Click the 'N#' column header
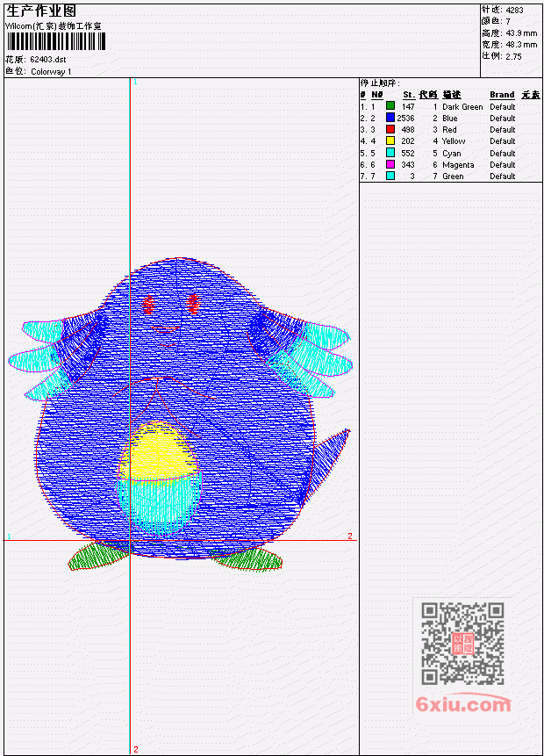This screenshot has width=544, height=756. (376, 95)
